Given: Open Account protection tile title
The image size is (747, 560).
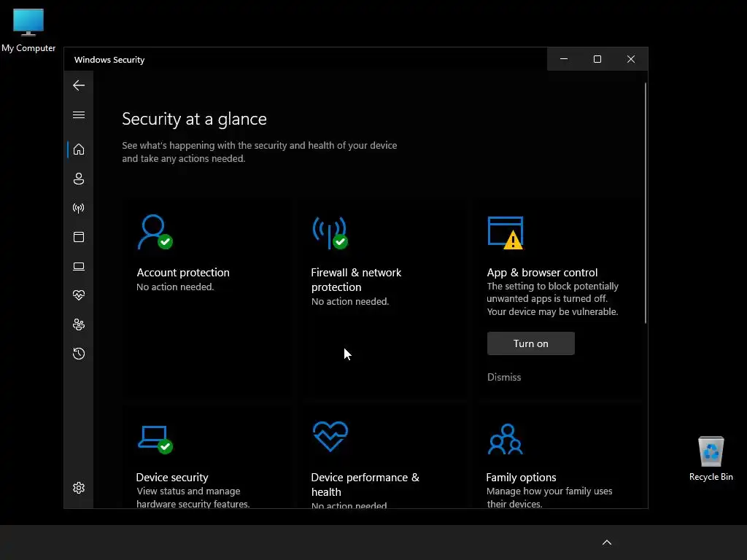Looking at the screenshot, I should pos(183,273).
